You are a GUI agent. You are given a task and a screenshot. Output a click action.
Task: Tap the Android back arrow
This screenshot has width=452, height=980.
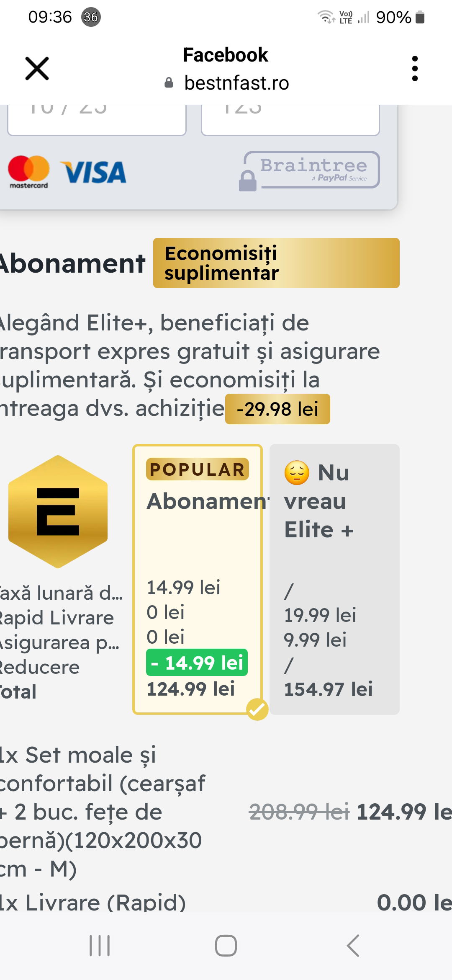tap(353, 946)
